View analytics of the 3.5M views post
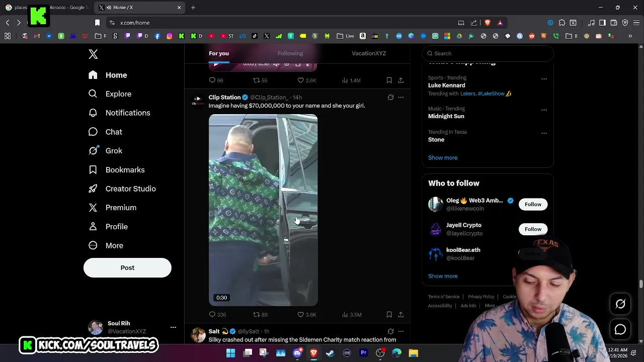Screen dimensions: 644x362 (x=352, y=315)
